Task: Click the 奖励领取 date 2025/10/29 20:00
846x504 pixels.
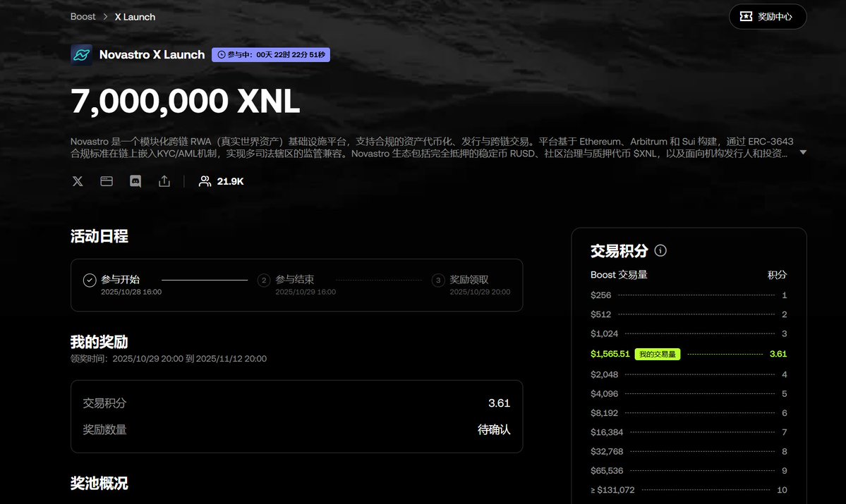Action: tap(480, 292)
